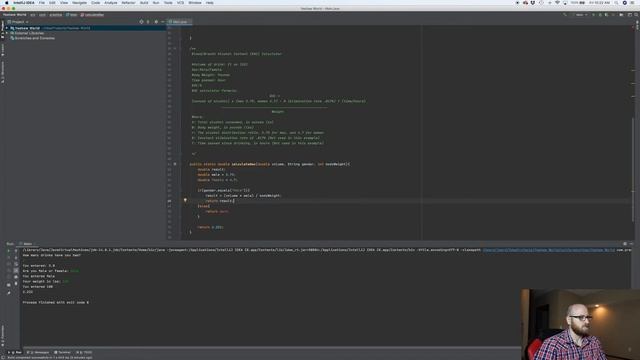Open the Code menu

(96, 2)
